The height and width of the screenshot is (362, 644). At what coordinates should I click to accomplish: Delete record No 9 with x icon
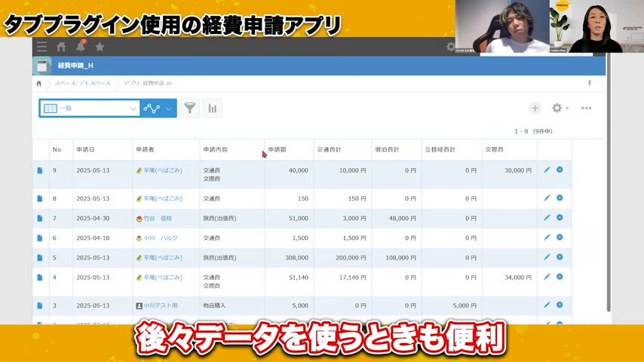[560, 170]
